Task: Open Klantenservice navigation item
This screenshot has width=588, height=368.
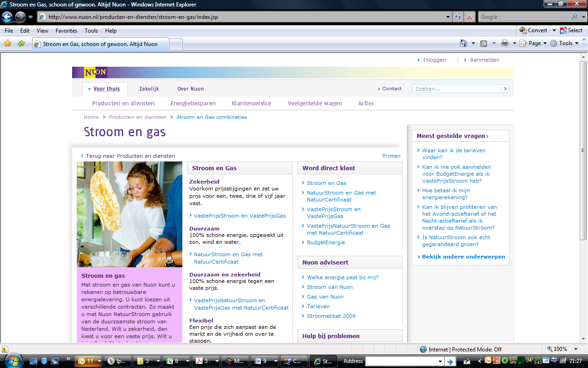Action: tap(251, 103)
